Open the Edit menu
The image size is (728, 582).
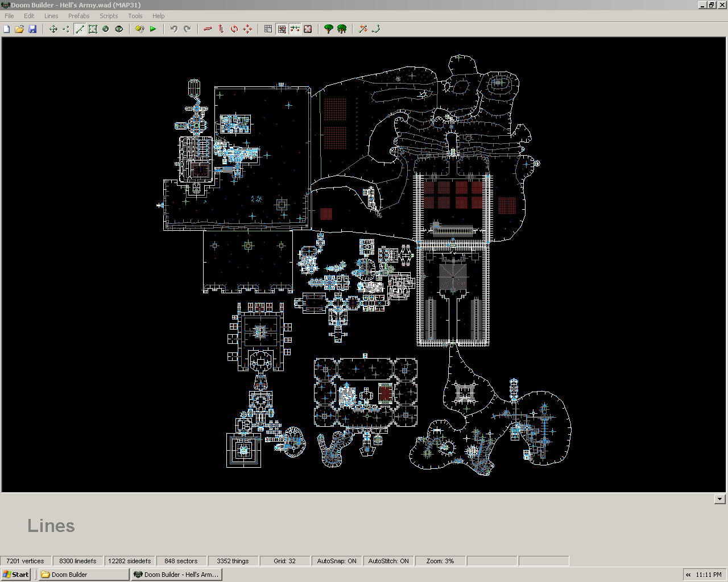pos(29,16)
